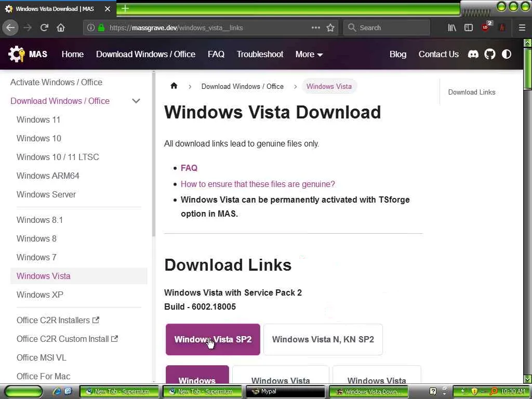The image size is (532, 399).
Task: Open Windows 10 in the sidebar
Action: click(38, 138)
